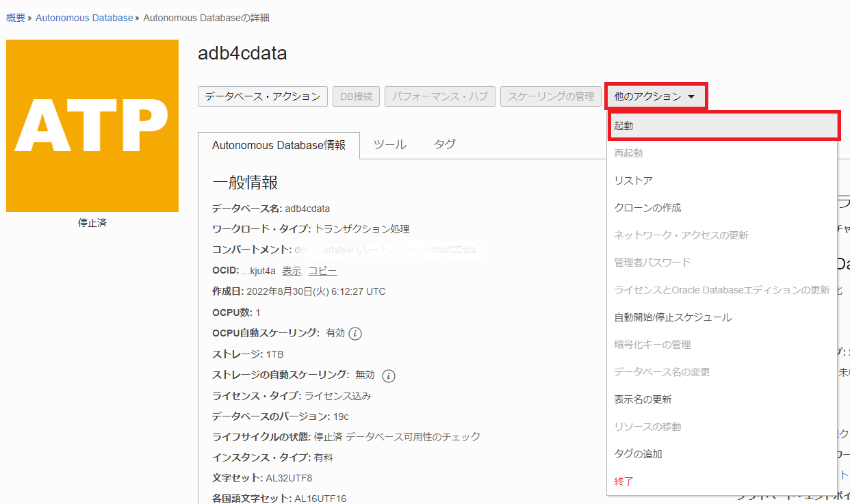Click インスタンス・タイプ value 有料
This screenshot has height=504, width=850.
coord(324,457)
